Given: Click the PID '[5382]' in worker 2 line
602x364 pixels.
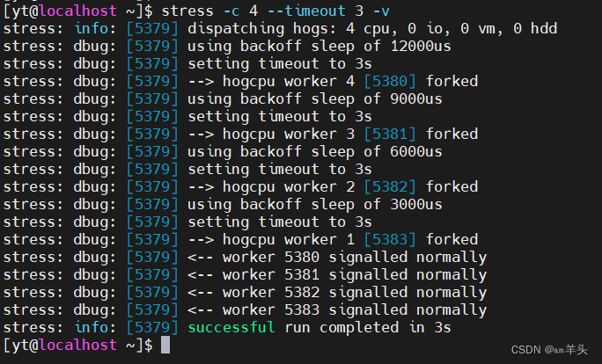Looking at the screenshot, I should point(390,187).
